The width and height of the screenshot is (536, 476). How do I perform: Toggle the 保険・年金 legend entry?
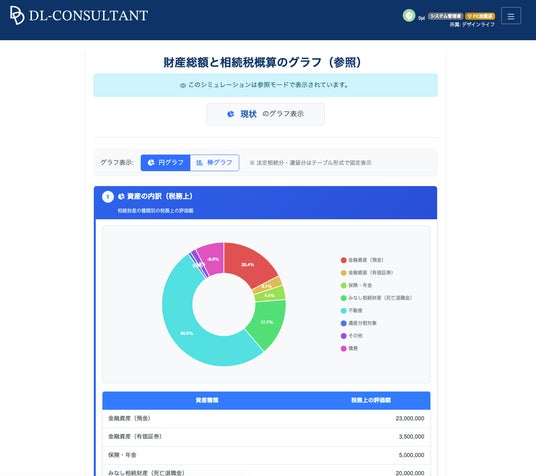(356, 285)
